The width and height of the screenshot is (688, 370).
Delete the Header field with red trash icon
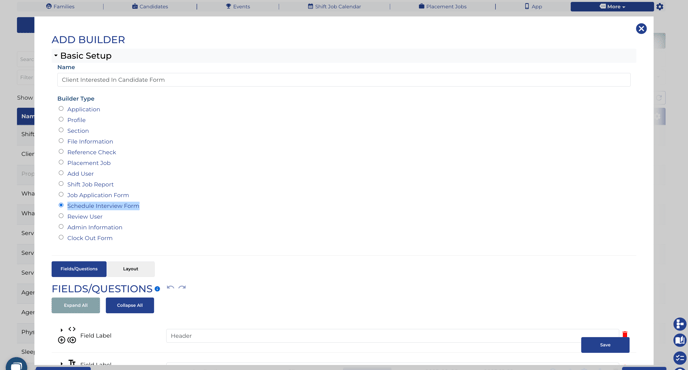[625, 334]
